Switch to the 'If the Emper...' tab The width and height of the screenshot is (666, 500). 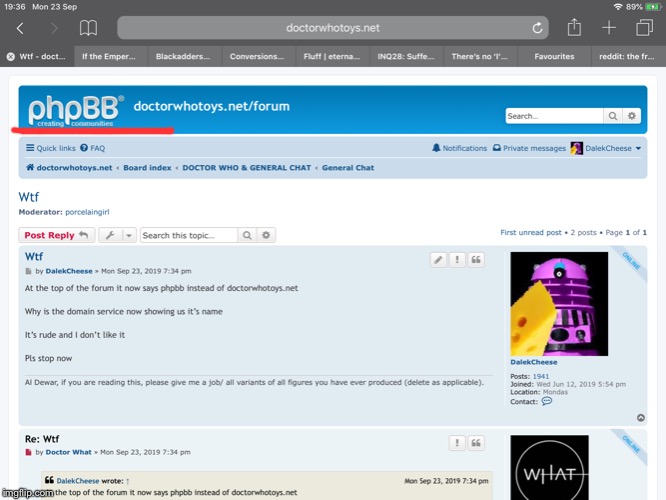pyautogui.click(x=109, y=56)
